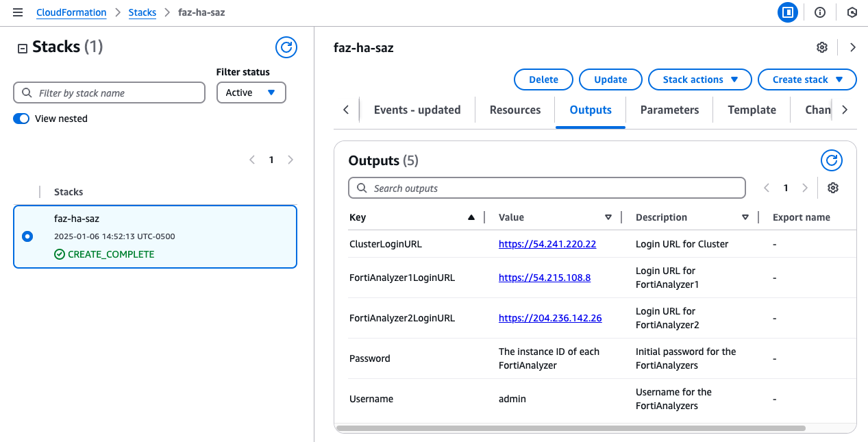The height and width of the screenshot is (442, 868).
Task: Go to Stacks breadcrumb link
Action: click(142, 12)
